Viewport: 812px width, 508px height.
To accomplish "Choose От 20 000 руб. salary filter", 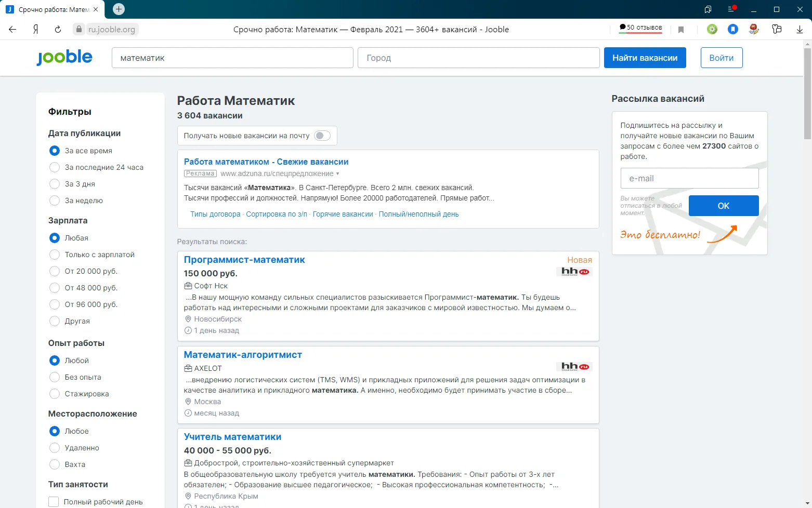I will point(55,271).
